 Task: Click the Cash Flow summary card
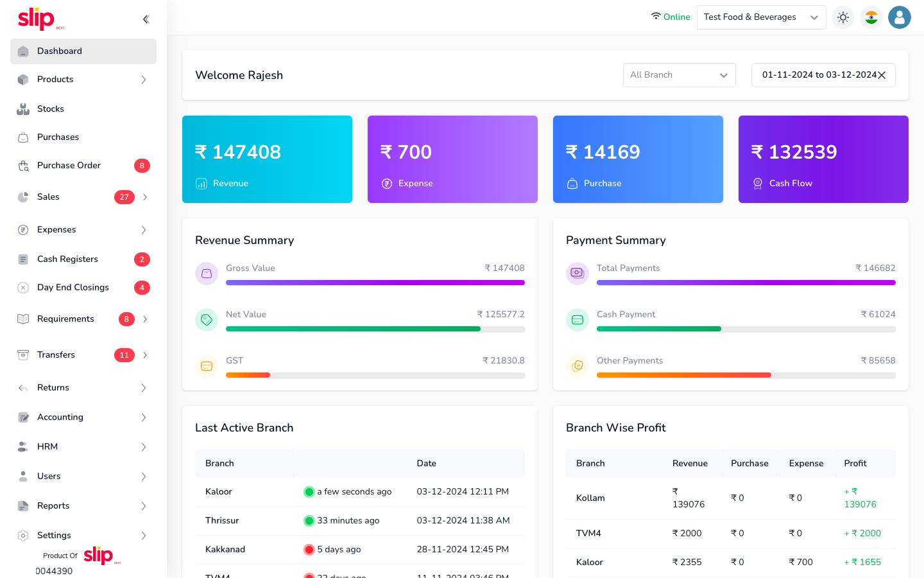[x=823, y=159]
